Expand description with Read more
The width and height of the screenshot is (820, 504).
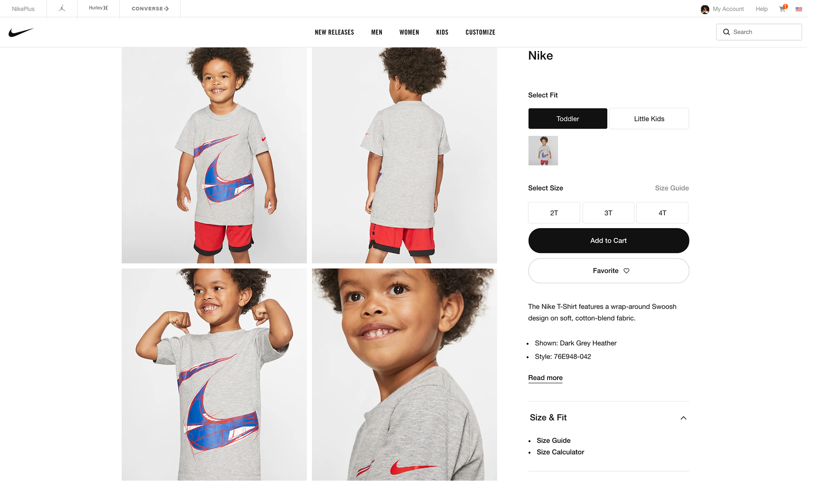545,378
